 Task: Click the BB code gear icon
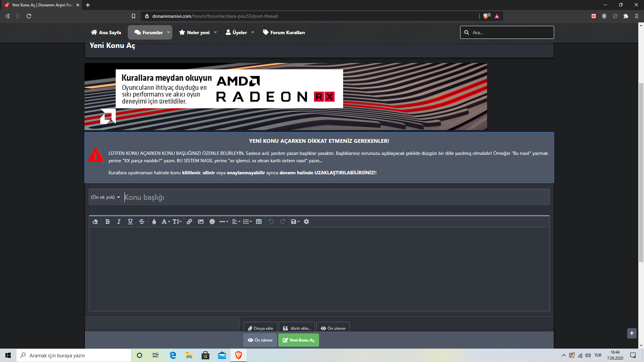pos(306,222)
